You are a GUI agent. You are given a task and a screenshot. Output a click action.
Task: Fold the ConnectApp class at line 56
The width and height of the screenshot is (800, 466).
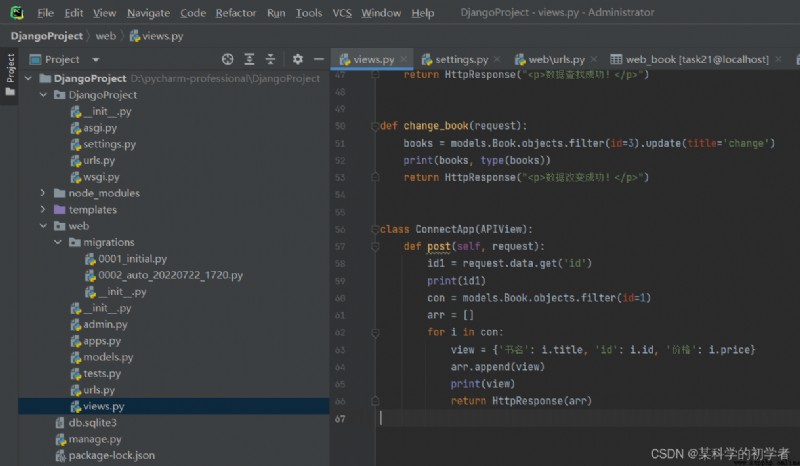[375, 229]
